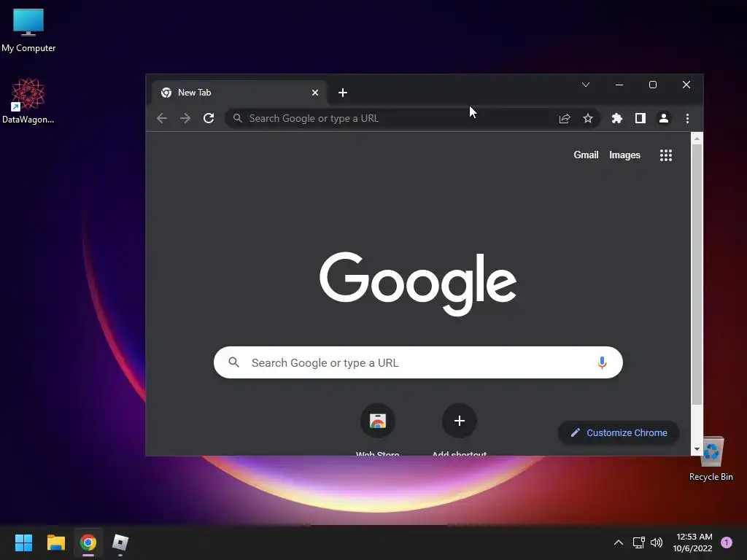This screenshot has height=560, width=747.
Task: Click the page's vertical scrollbar thumb
Action: tap(697, 274)
